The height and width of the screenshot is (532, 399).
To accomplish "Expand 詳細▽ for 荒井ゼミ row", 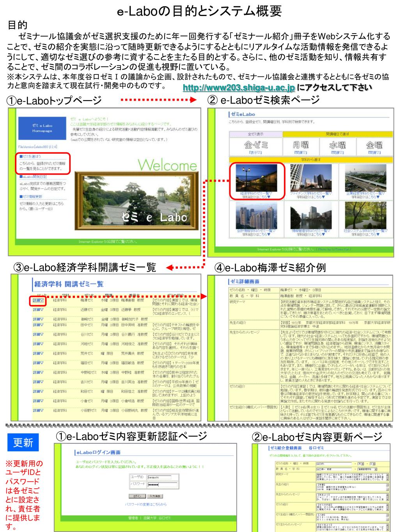I will click(38, 353).
